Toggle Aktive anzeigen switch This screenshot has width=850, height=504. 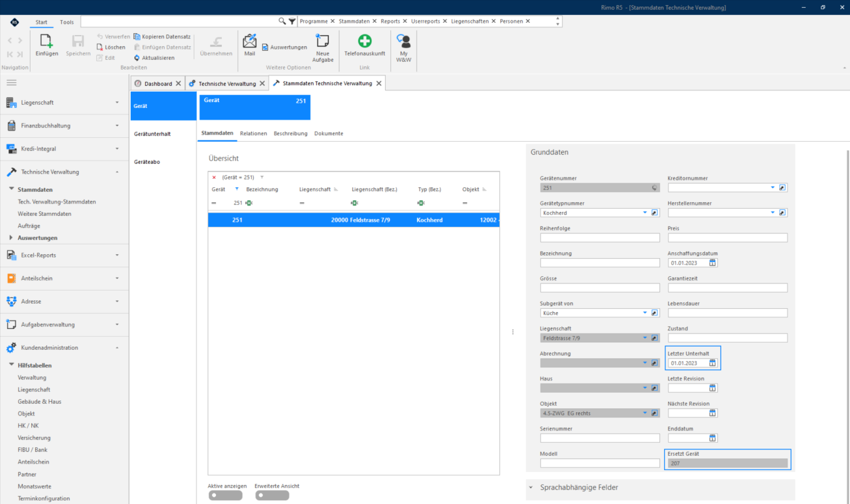[x=225, y=496]
